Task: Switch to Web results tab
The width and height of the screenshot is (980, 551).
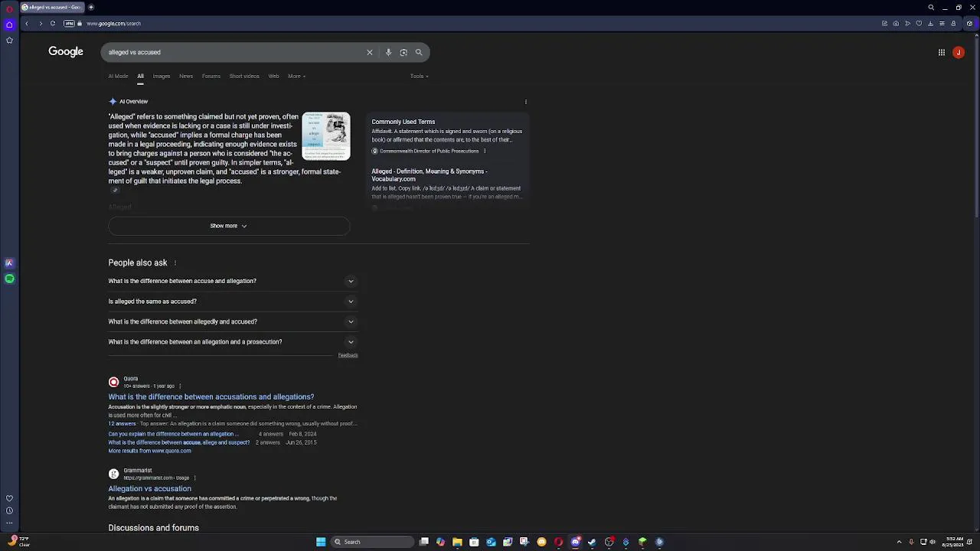Action: point(273,76)
